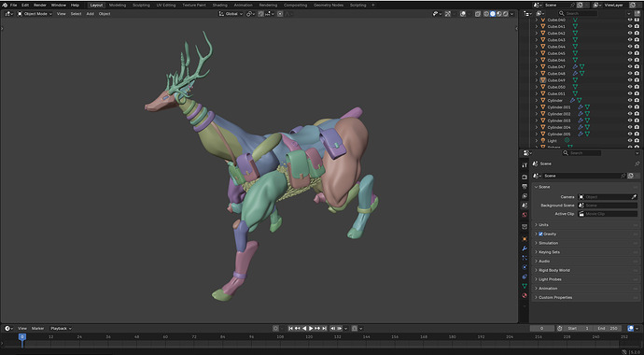This screenshot has width=644, height=355.
Task: Click the Light object icon in outliner
Action: (x=543, y=140)
